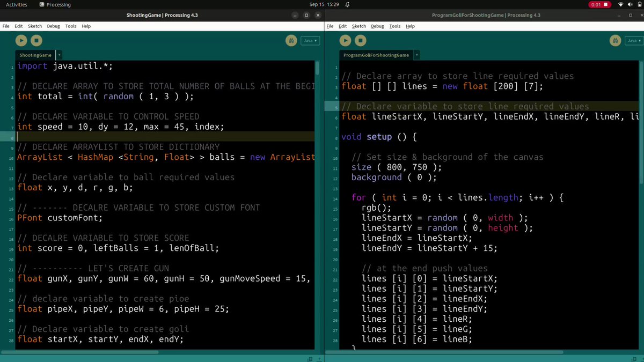Click the Wi-Fi network icon
This screenshot has width=644, height=362.
tap(621, 4)
